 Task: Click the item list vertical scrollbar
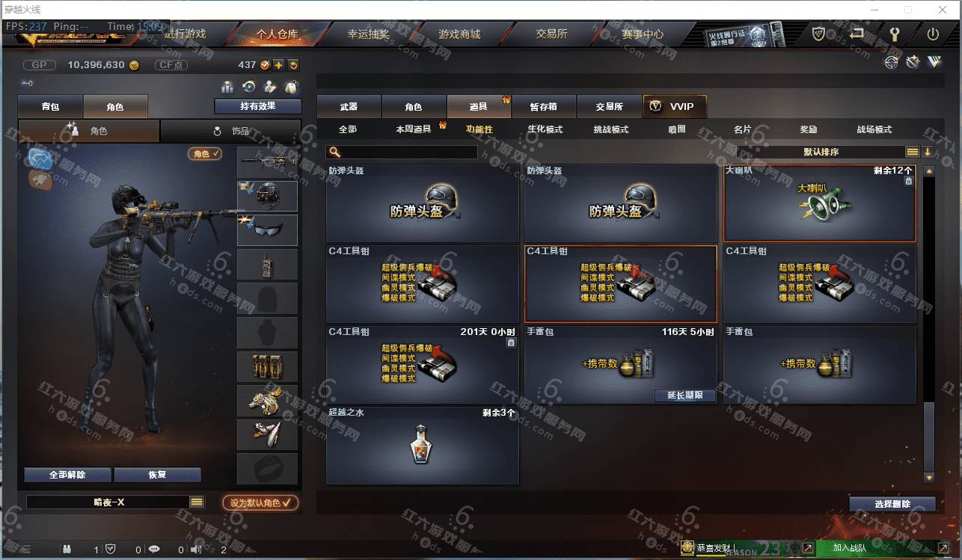pyautogui.click(x=929, y=322)
